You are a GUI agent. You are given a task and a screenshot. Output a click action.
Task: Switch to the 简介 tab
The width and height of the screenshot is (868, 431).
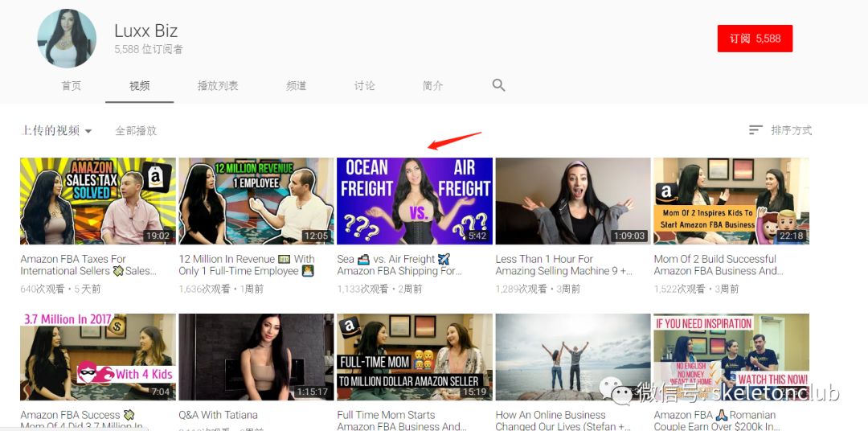(433, 86)
